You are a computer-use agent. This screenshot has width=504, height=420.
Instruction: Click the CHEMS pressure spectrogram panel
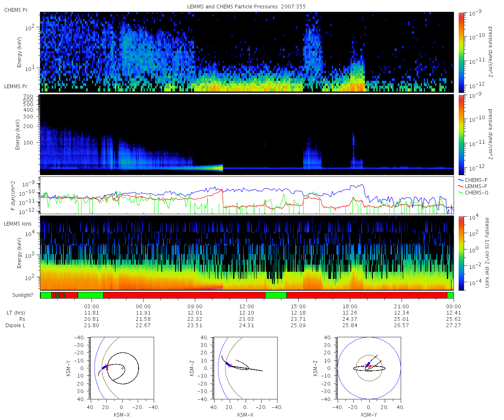tap(247, 52)
